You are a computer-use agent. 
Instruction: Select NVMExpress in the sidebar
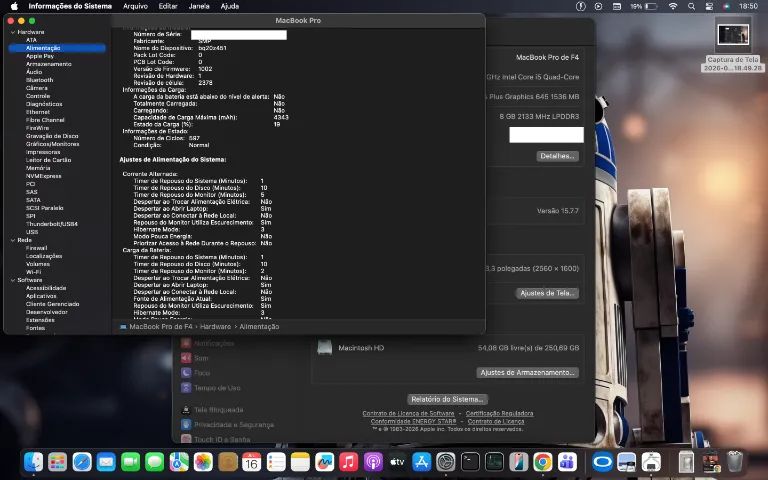(43, 176)
